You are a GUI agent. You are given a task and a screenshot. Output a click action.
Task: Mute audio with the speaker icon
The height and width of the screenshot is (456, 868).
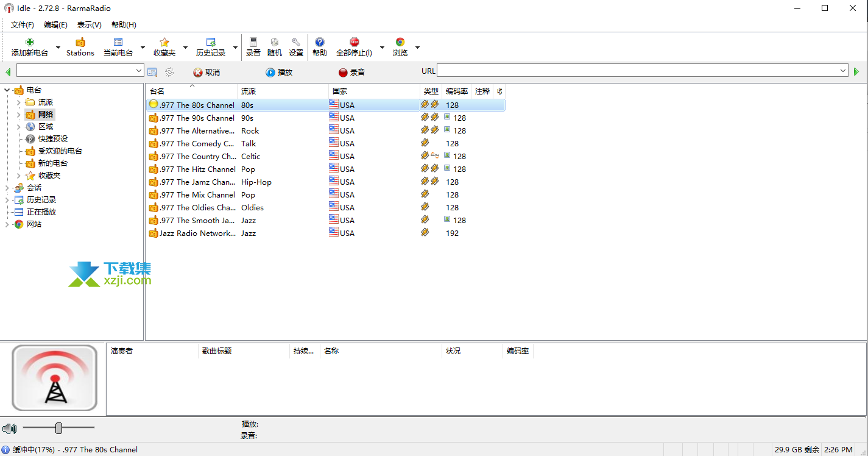9,429
